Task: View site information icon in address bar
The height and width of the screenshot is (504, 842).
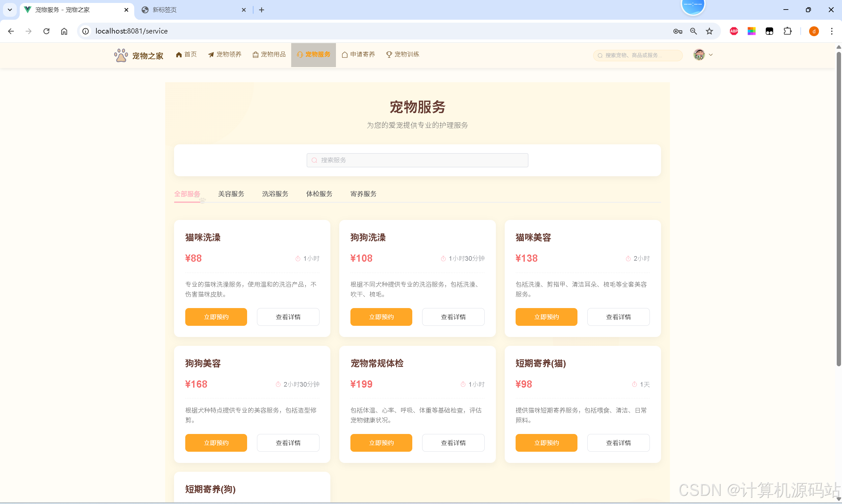Action: (86, 31)
